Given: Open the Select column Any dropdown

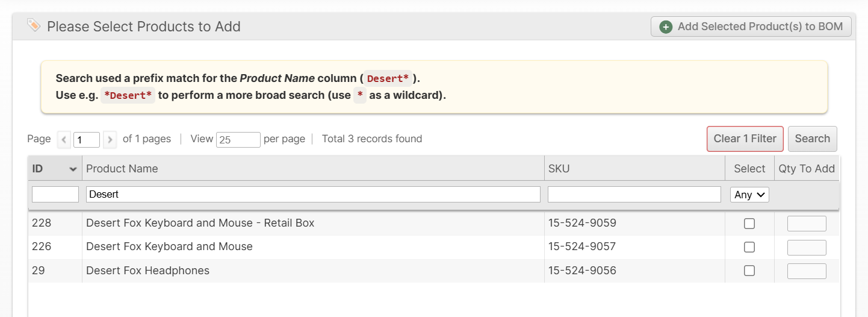Looking at the screenshot, I should pos(749,195).
